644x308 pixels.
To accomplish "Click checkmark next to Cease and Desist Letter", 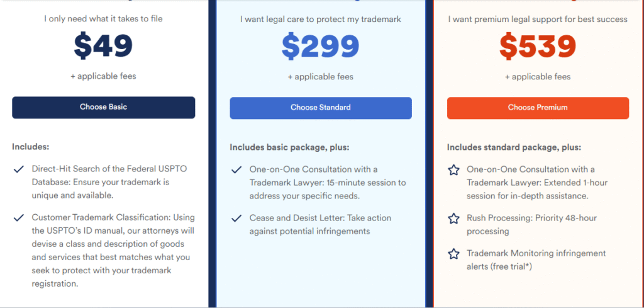I will [236, 219].
